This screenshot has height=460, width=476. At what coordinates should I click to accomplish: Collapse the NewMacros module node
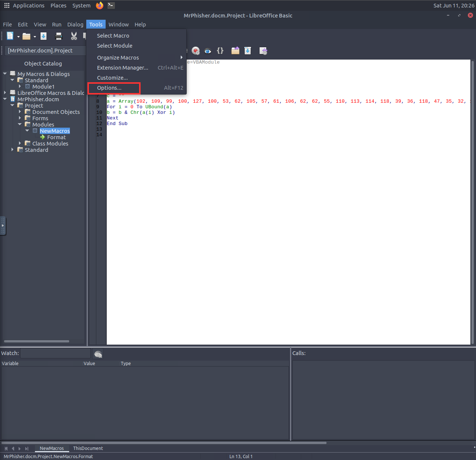click(x=27, y=131)
